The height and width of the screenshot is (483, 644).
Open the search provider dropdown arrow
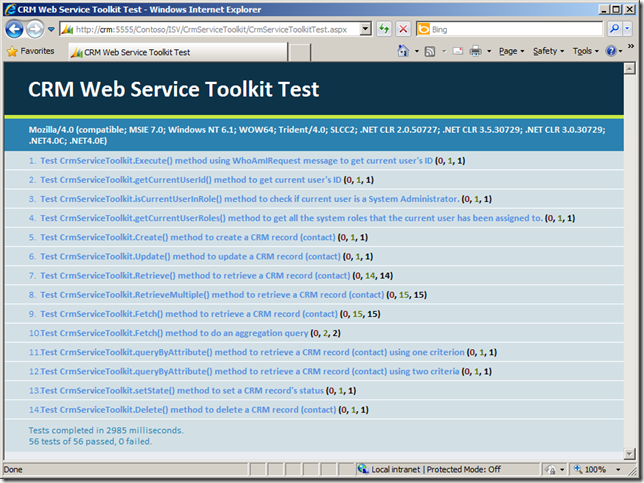(627, 29)
